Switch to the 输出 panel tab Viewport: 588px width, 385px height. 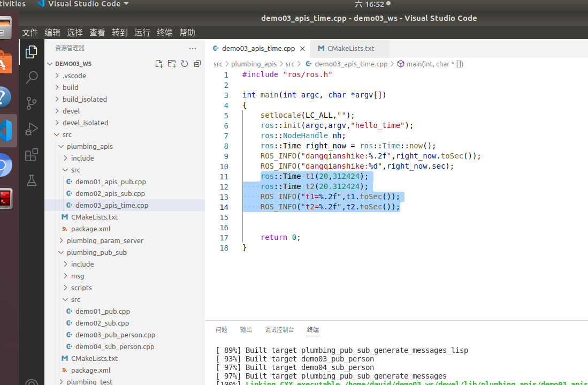coord(246,330)
